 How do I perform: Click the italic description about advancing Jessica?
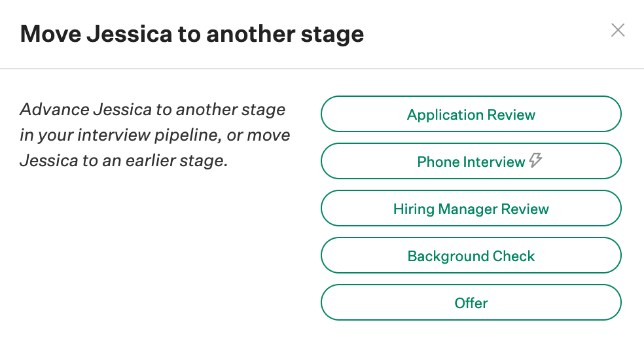pyautogui.click(x=155, y=135)
